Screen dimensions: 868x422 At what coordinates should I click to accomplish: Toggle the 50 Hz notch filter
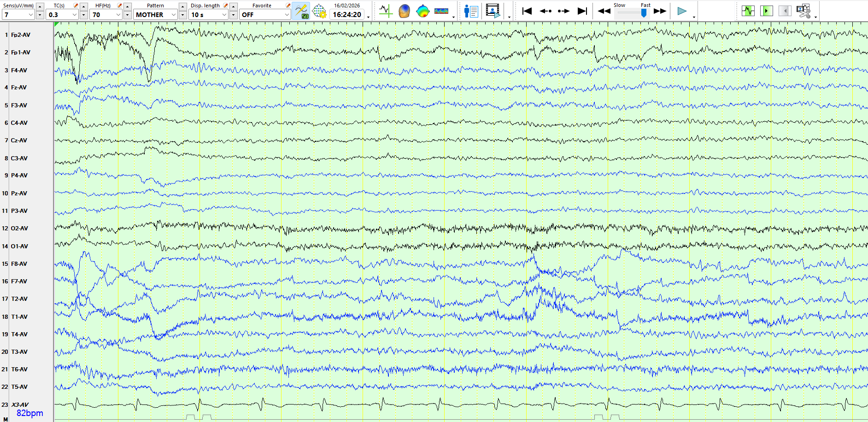(301, 11)
